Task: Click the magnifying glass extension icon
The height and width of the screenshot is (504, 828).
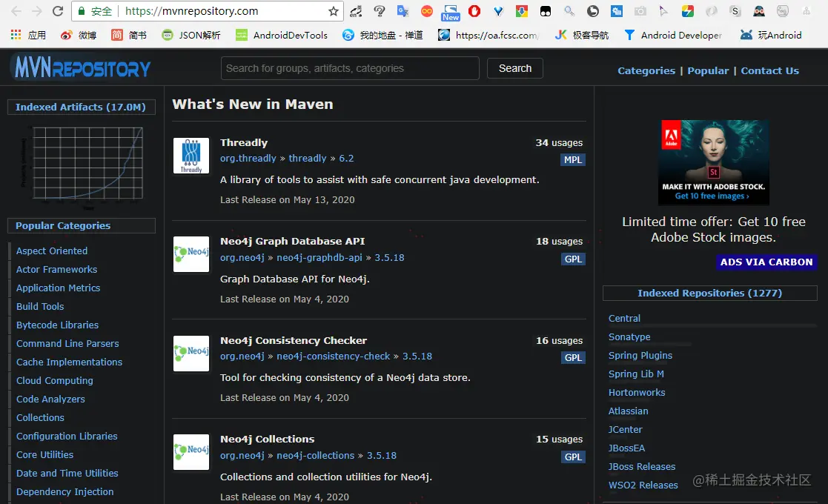Action: [x=569, y=11]
